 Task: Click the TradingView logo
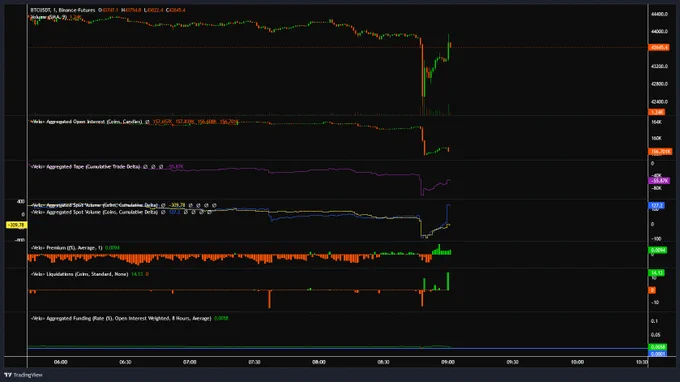[23, 375]
